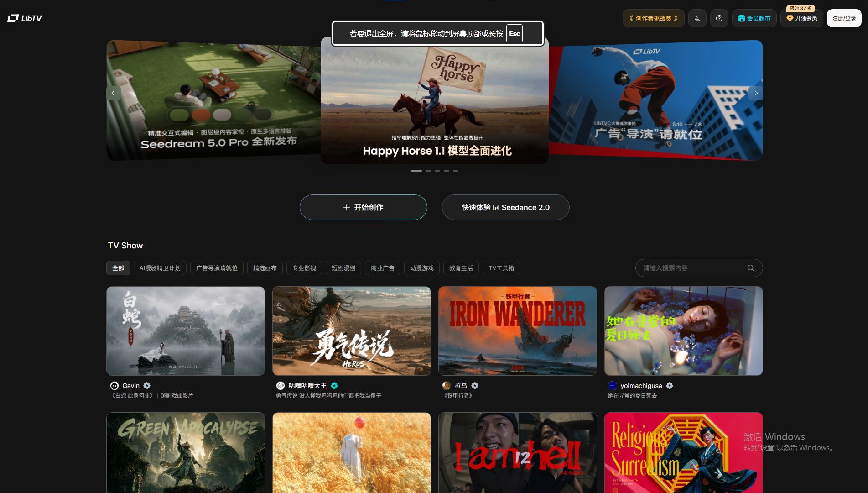Open the Green Apocalypse thumbnail
The image size is (868, 493).
coord(186,453)
